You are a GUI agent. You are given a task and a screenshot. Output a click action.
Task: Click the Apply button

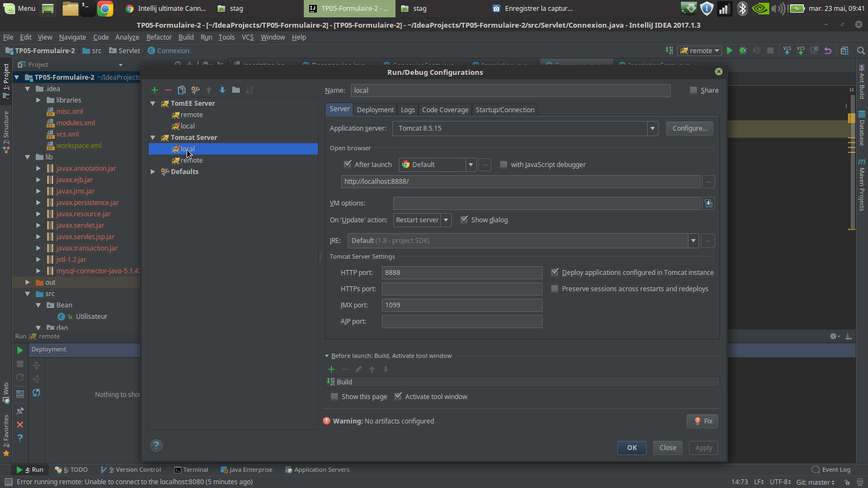[704, 448]
